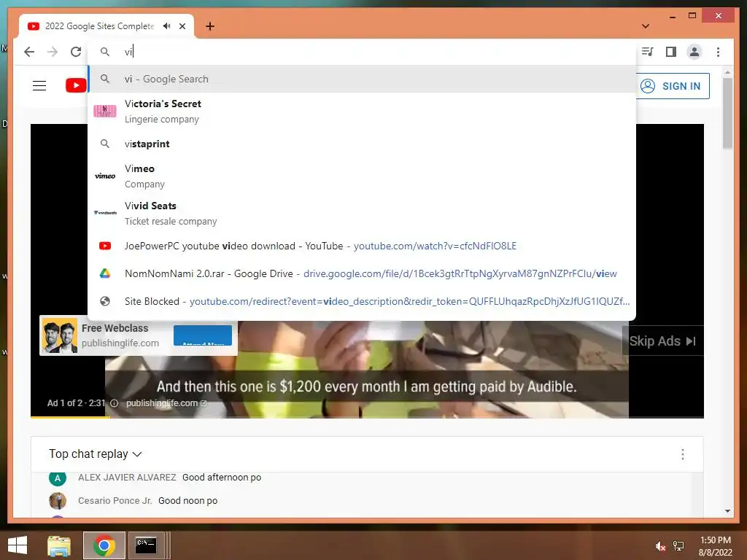Select the Site Blocked redirect suggestion
This screenshot has width=747, height=560.
pyautogui.click(x=362, y=301)
